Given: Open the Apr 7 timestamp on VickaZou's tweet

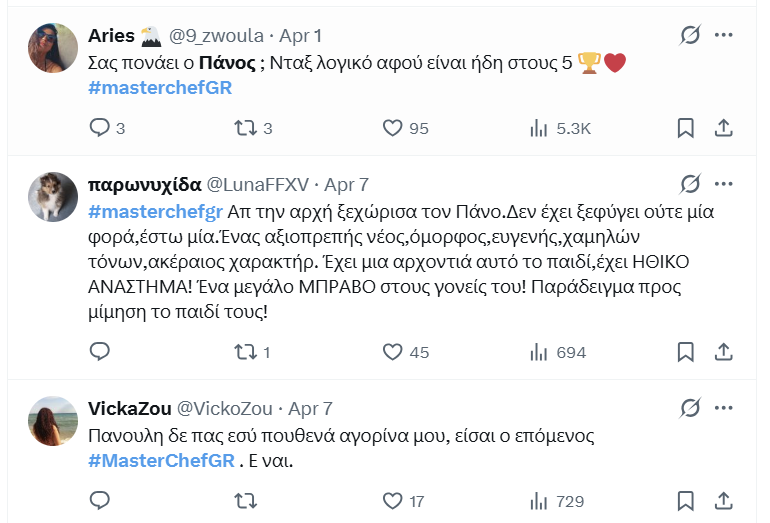Looking at the screenshot, I should 310,409.
